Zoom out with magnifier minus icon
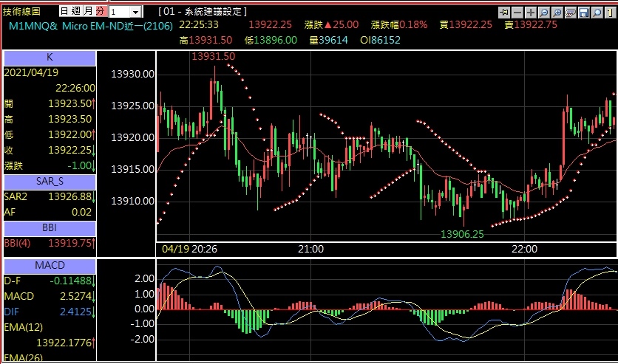This screenshot has height=364, width=618. point(544,13)
